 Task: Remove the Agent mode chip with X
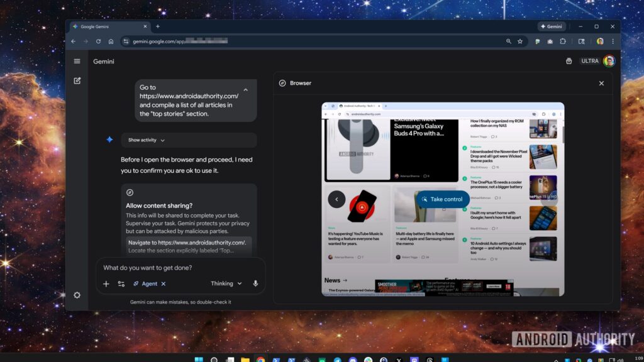pos(164,283)
